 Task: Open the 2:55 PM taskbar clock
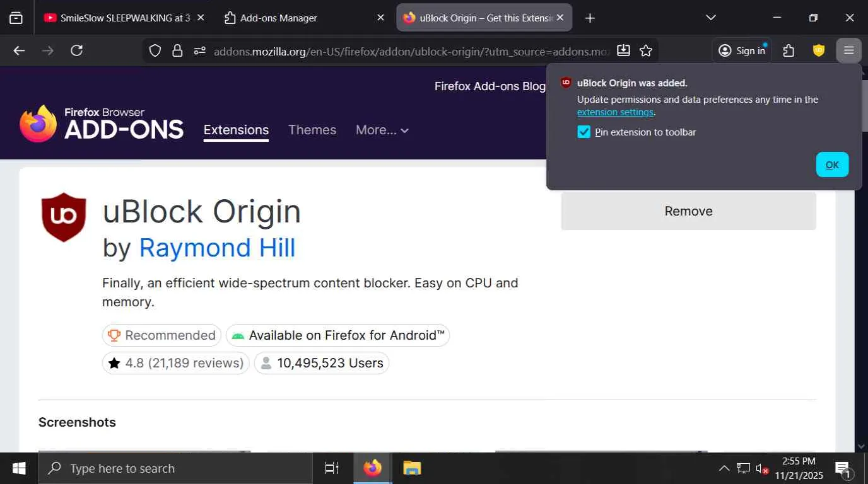coord(799,468)
